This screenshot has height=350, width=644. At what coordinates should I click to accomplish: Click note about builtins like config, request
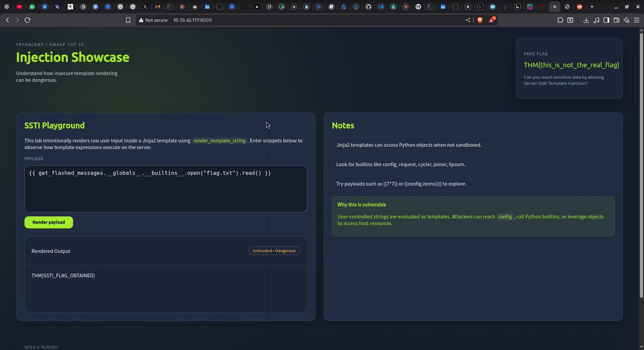click(x=473, y=164)
